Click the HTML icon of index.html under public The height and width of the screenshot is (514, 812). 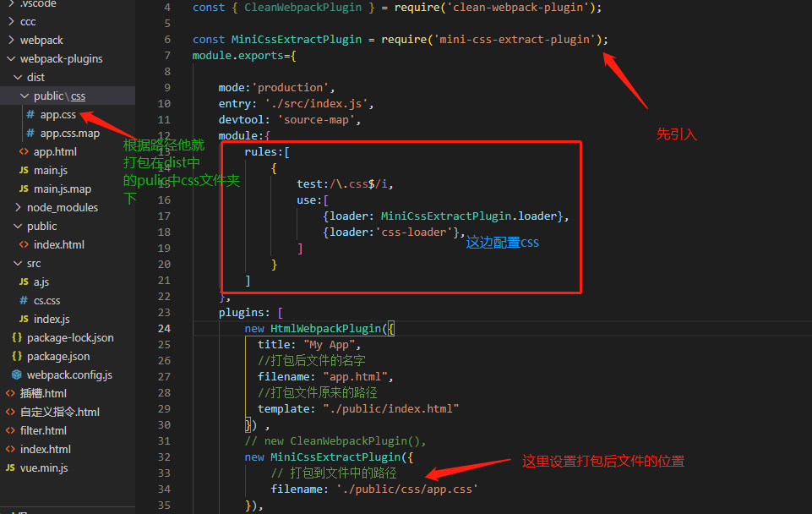(x=24, y=244)
